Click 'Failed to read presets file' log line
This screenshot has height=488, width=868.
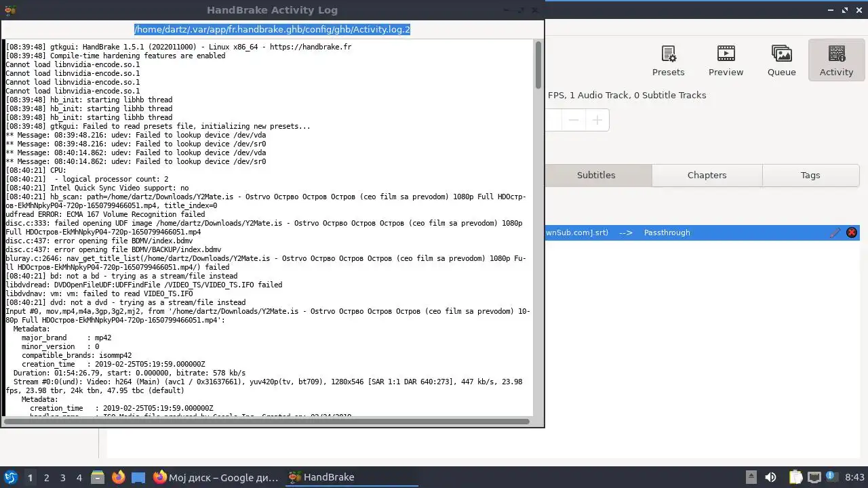click(158, 126)
